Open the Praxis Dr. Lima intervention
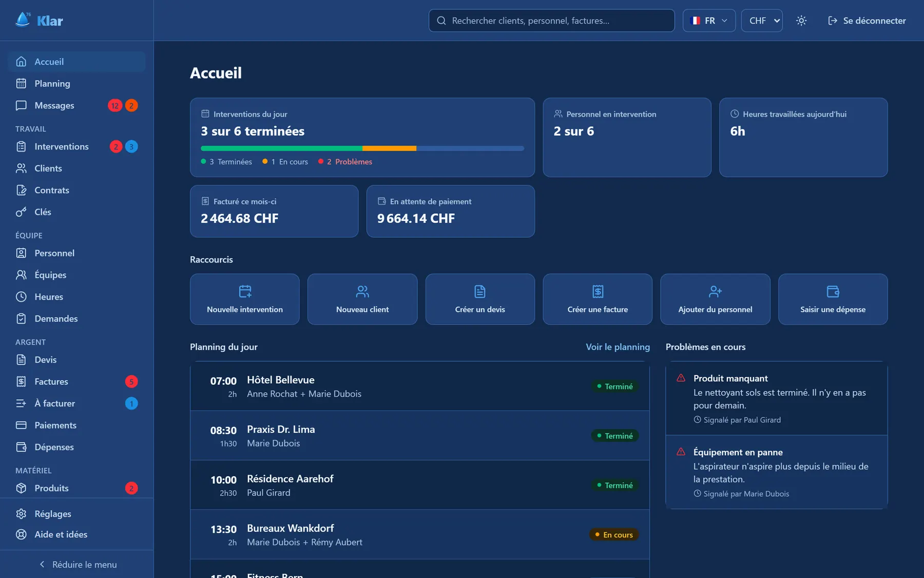This screenshot has width=924, height=578. pyautogui.click(x=420, y=436)
